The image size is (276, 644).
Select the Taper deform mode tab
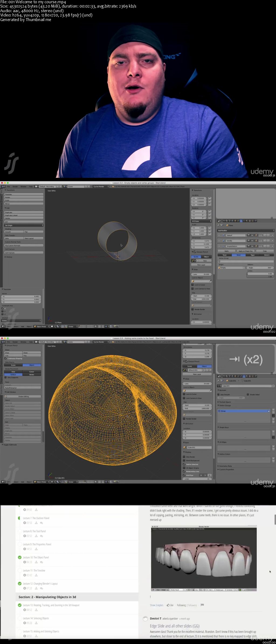click(x=253, y=255)
